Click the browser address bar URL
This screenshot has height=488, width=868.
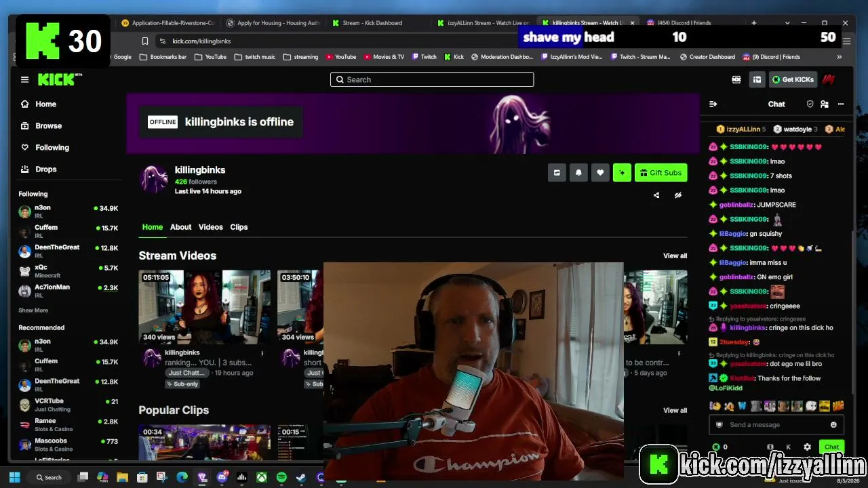tap(201, 41)
